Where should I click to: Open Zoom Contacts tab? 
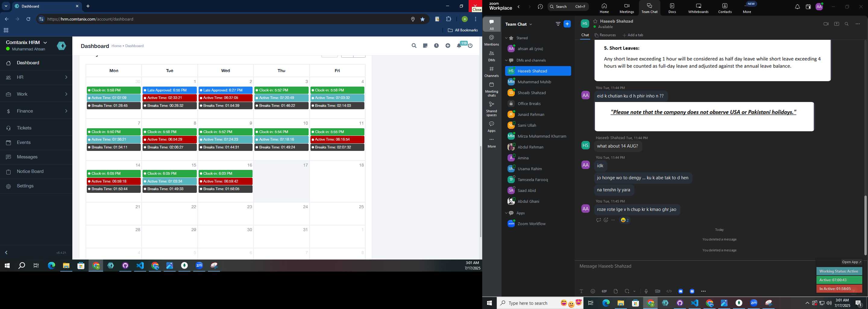coord(725,8)
